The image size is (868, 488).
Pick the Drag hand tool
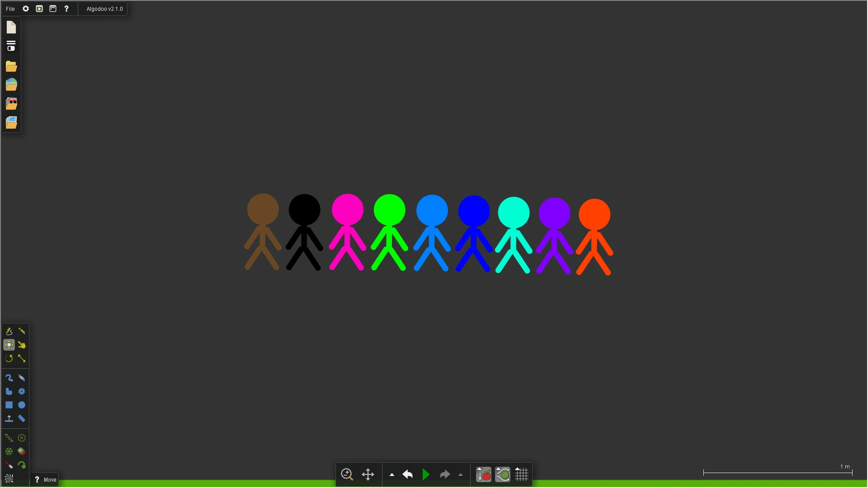22,345
